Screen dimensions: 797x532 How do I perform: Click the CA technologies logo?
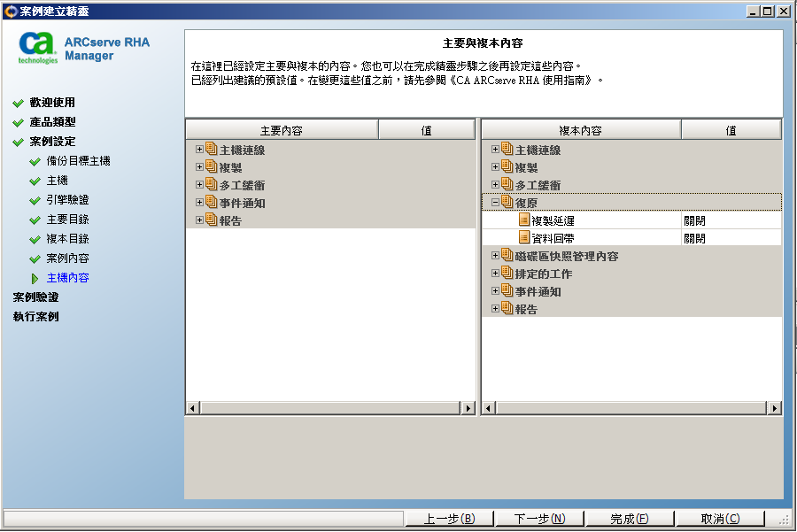click(x=37, y=48)
